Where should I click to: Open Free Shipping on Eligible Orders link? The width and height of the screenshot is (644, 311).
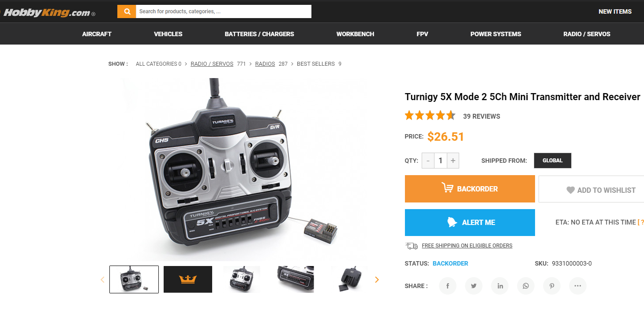tap(467, 246)
